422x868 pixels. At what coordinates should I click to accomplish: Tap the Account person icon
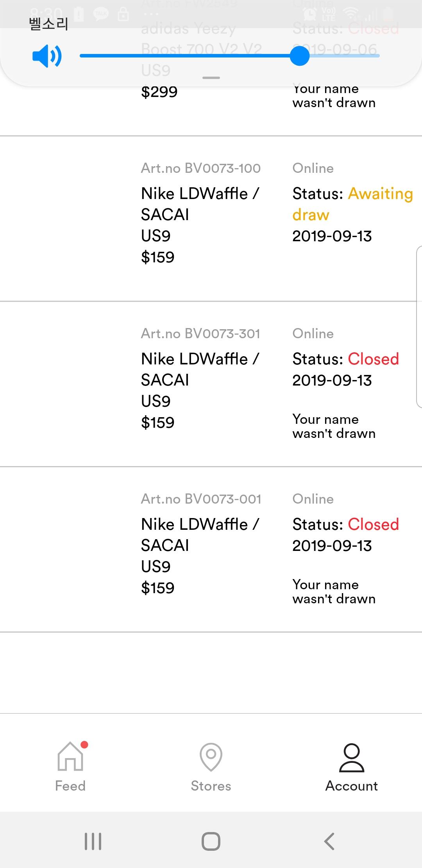pos(352,758)
